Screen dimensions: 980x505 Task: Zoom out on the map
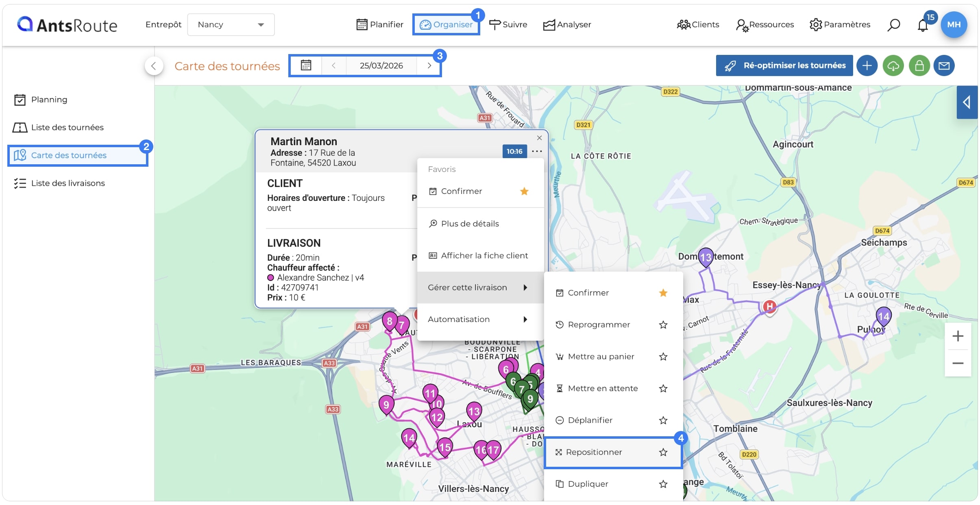(958, 363)
